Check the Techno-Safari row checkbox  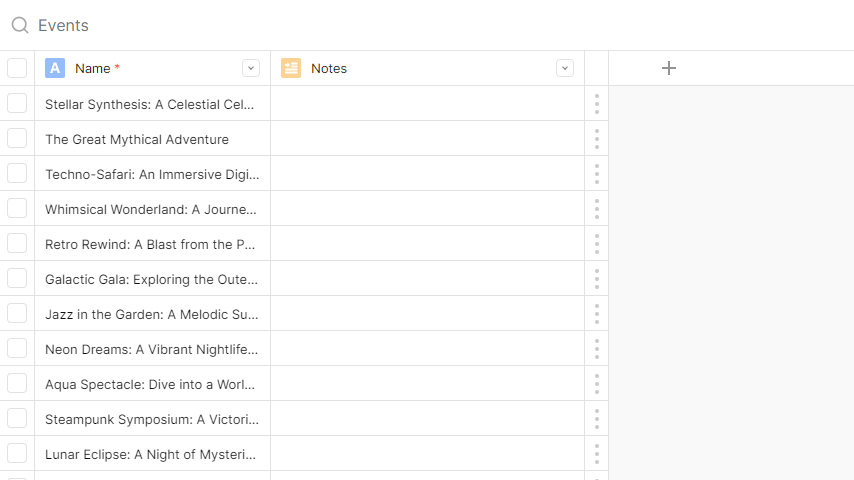pyautogui.click(x=17, y=173)
